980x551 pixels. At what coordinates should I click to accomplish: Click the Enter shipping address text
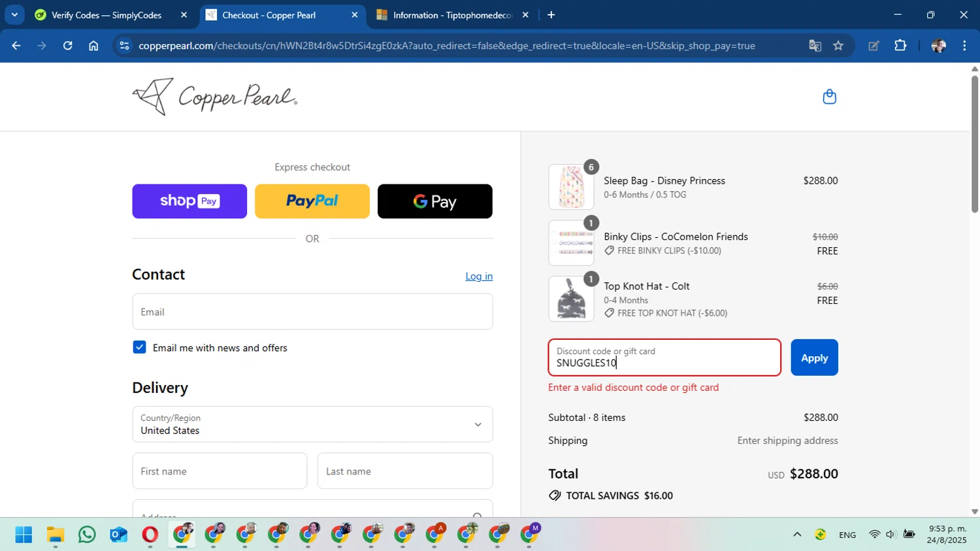788,441
